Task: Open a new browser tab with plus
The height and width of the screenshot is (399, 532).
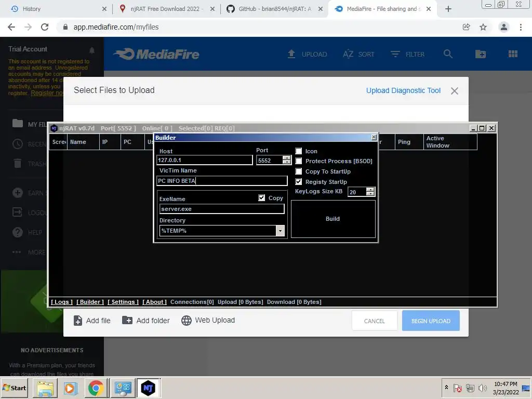Action: click(x=448, y=9)
